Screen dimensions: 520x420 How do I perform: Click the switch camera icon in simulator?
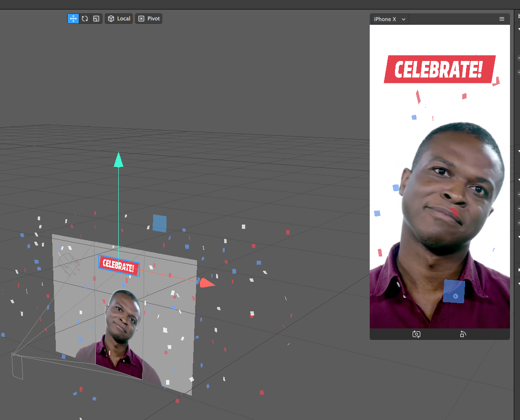click(416, 334)
